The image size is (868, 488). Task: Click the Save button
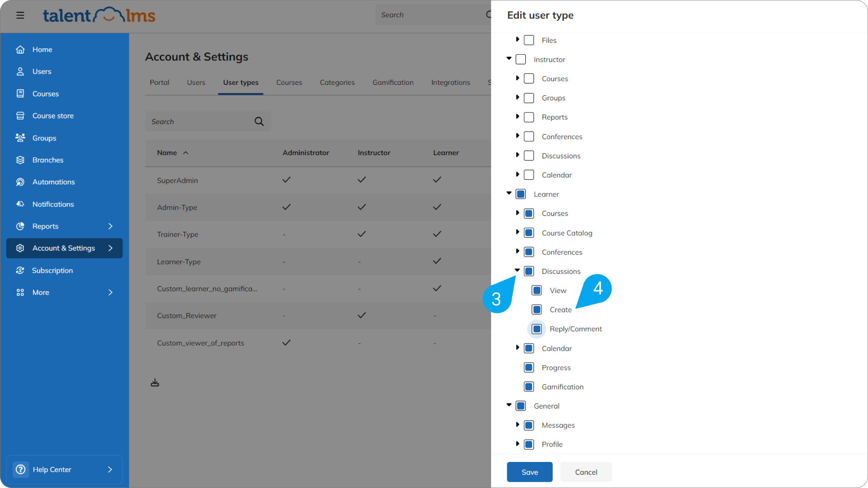(530, 472)
